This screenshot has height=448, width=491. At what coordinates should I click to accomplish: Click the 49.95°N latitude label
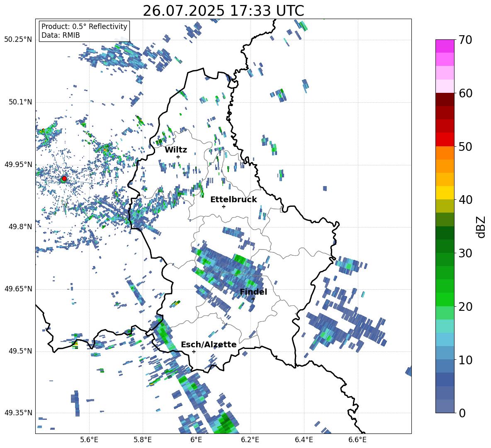pyautogui.click(x=18, y=164)
